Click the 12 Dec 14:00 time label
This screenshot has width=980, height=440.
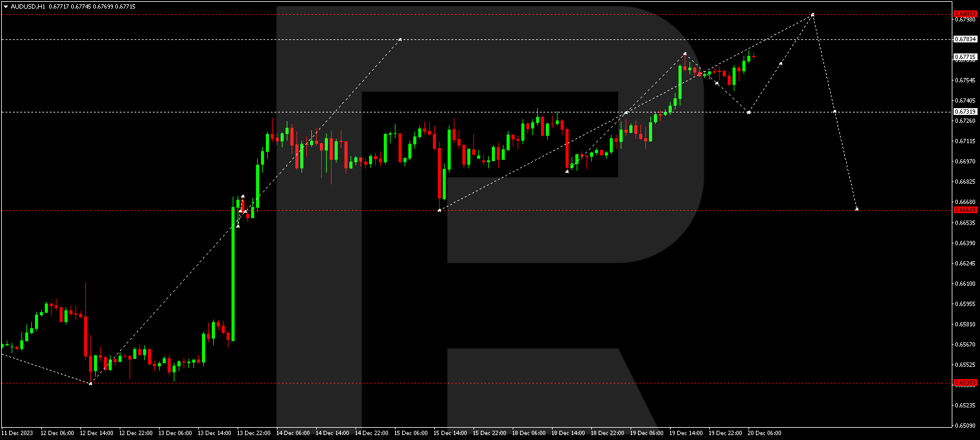point(96,433)
